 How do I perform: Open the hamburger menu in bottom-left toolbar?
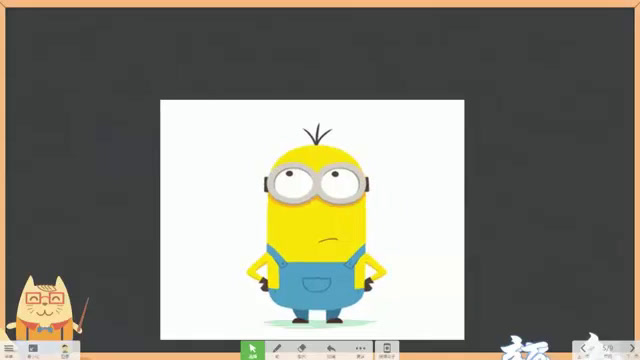(x=9, y=350)
